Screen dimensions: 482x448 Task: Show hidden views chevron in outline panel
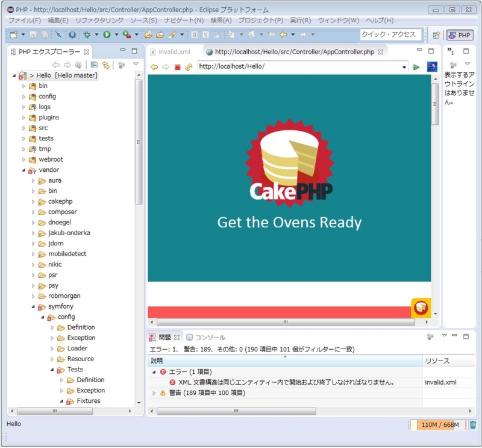coord(450,51)
